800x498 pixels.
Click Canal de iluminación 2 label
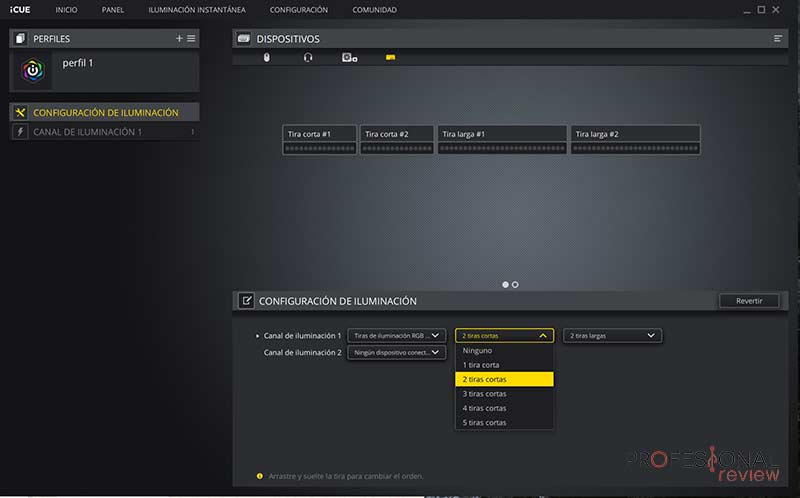point(302,353)
